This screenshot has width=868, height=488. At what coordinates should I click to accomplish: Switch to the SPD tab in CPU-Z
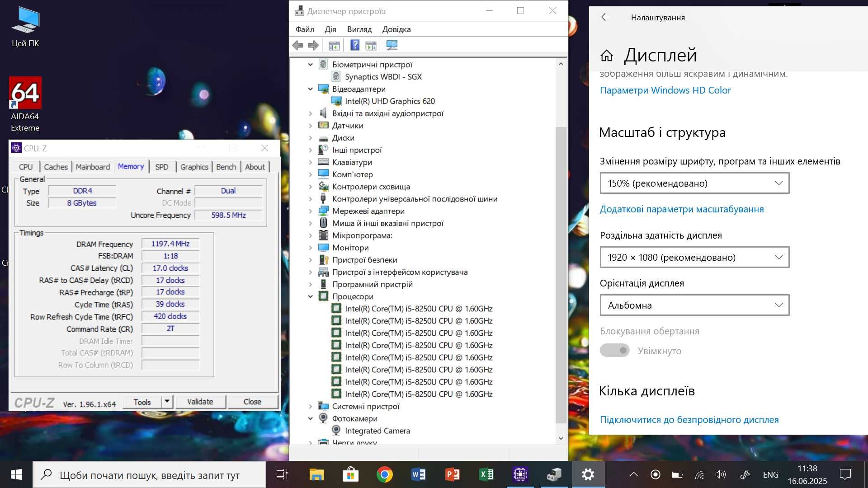162,167
